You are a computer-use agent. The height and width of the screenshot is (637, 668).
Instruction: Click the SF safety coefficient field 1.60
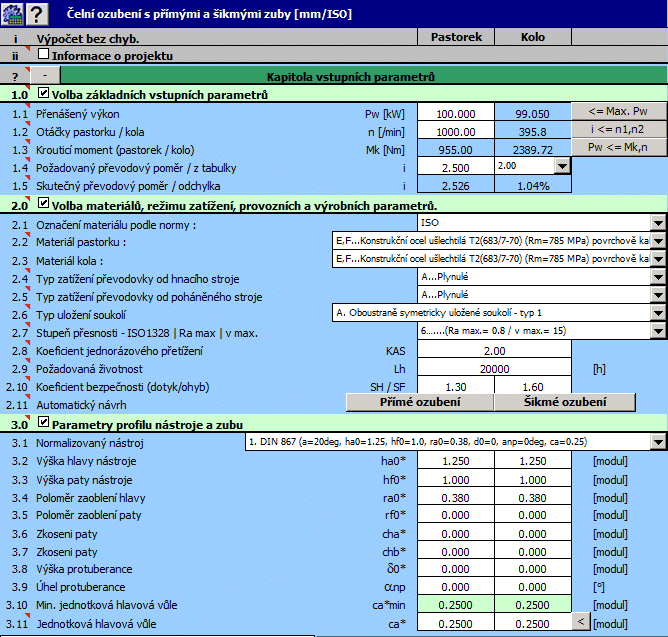(533, 386)
